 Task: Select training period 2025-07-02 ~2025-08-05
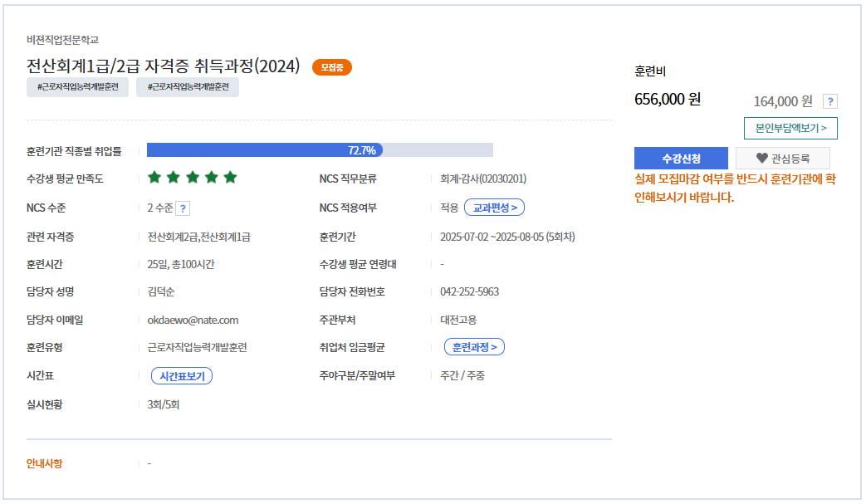point(492,237)
